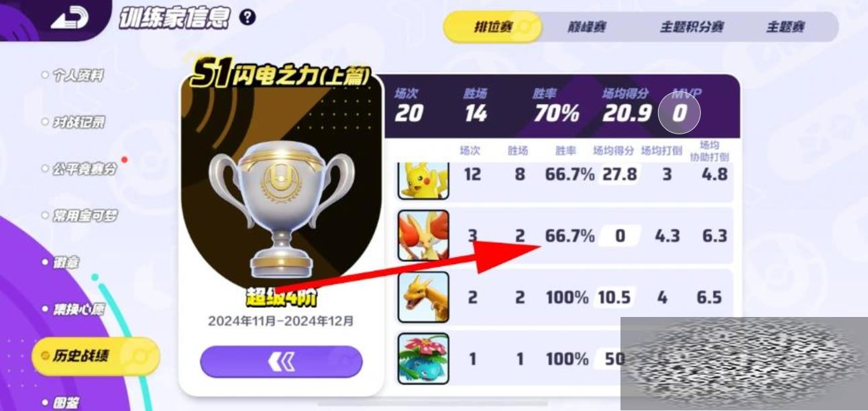Image resolution: width=868 pixels, height=411 pixels.
Task: Select the Pikachu portrait icon
Action: click(423, 180)
